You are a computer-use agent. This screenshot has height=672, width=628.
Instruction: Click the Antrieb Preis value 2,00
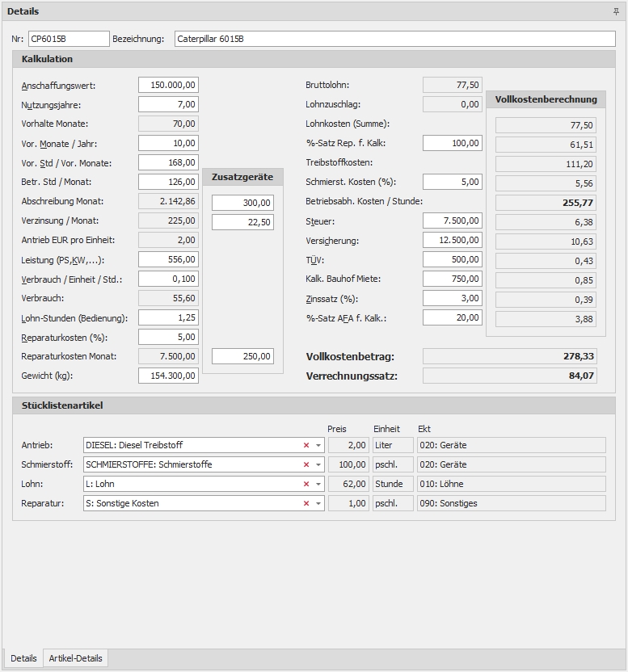(348, 445)
